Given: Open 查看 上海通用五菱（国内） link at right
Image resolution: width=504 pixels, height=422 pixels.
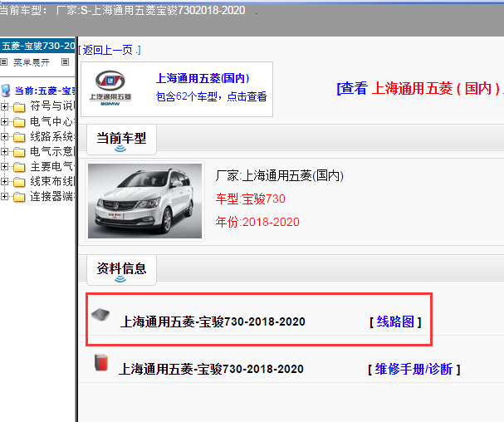Looking at the screenshot, I should coord(420,88).
